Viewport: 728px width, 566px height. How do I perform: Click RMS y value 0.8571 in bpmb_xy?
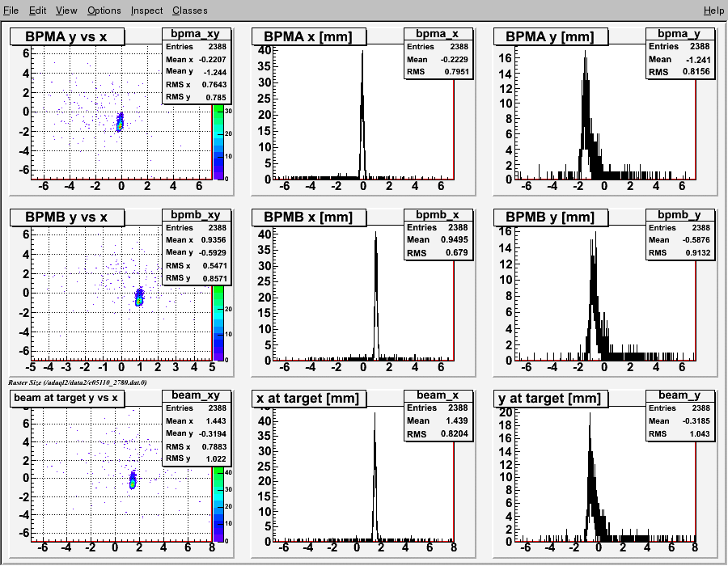(x=214, y=278)
